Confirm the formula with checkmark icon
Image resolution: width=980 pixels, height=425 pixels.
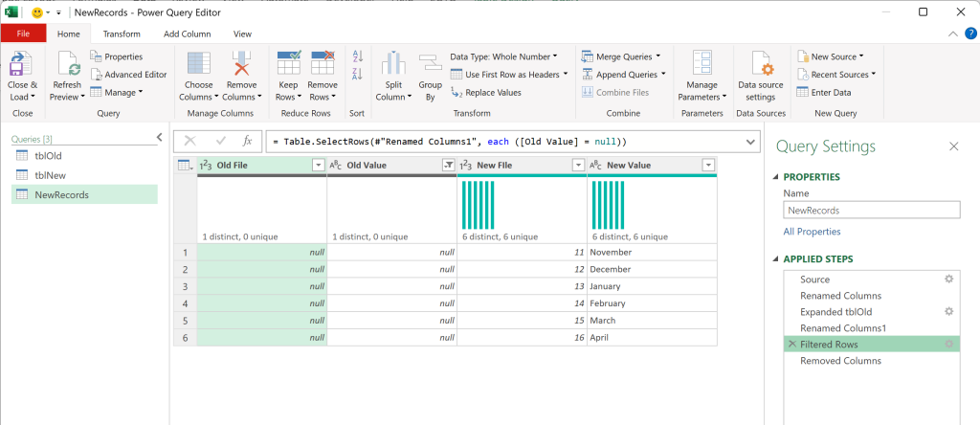(x=221, y=142)
